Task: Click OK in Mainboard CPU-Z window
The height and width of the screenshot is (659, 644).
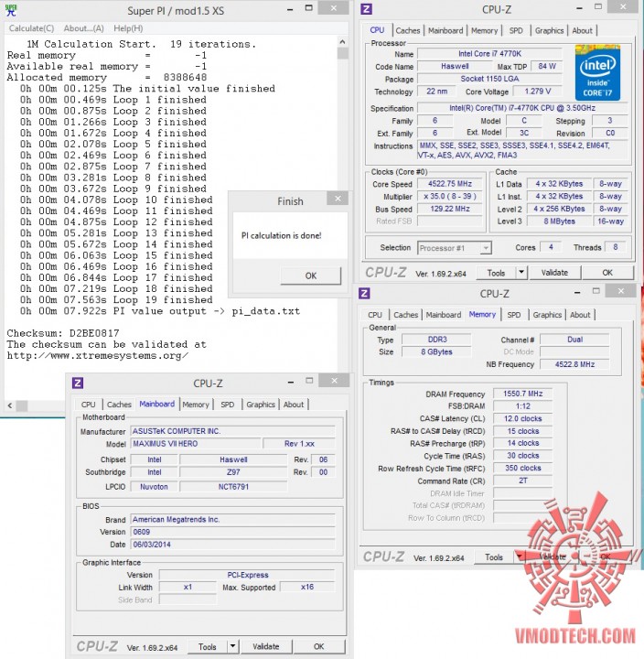Action: (x=319, y=646)
